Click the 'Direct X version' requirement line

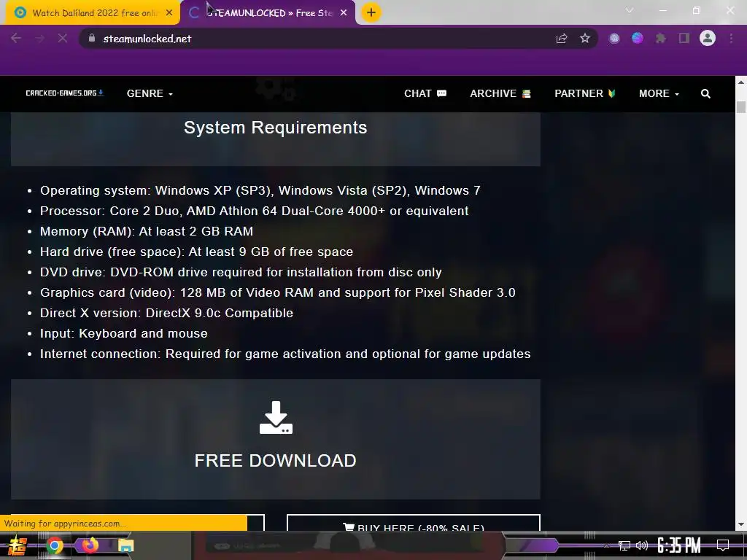(167, 314)
